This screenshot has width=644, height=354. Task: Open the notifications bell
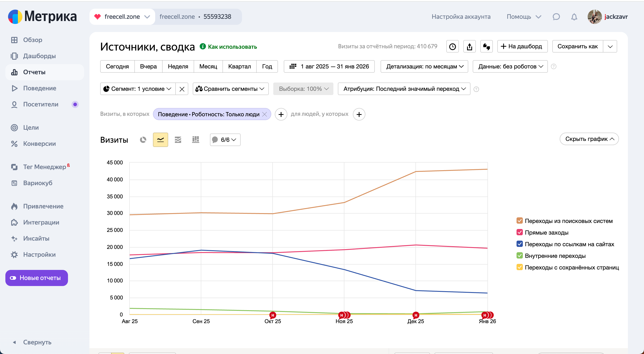tap(574, 17)
